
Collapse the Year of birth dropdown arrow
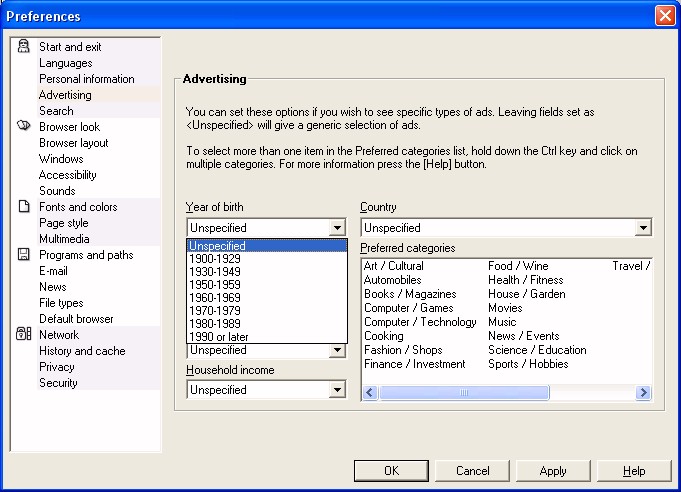(337, 228)
